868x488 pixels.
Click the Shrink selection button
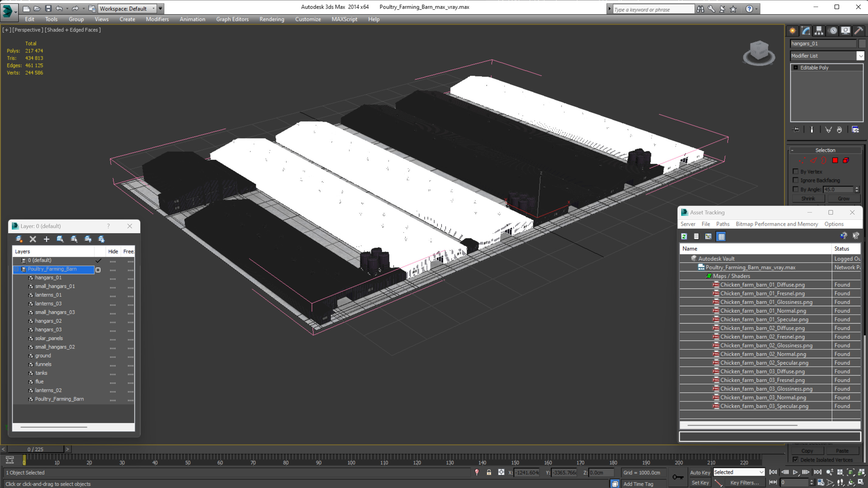808,199
